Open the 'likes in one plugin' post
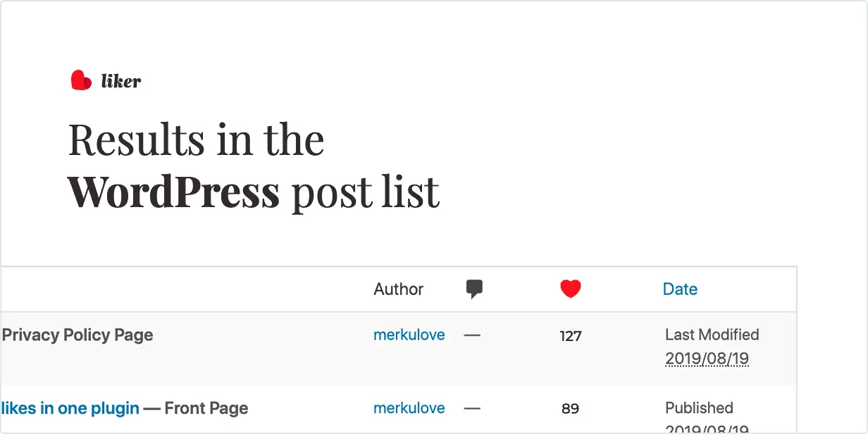The width and height of the screenshot is (868, 434). 70,408
